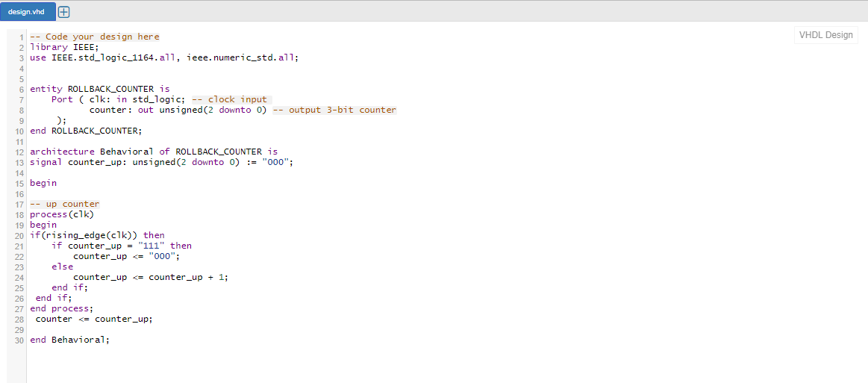
Task: Click the 'begin' keyword on line 19
Action: (x=43, y=225)
